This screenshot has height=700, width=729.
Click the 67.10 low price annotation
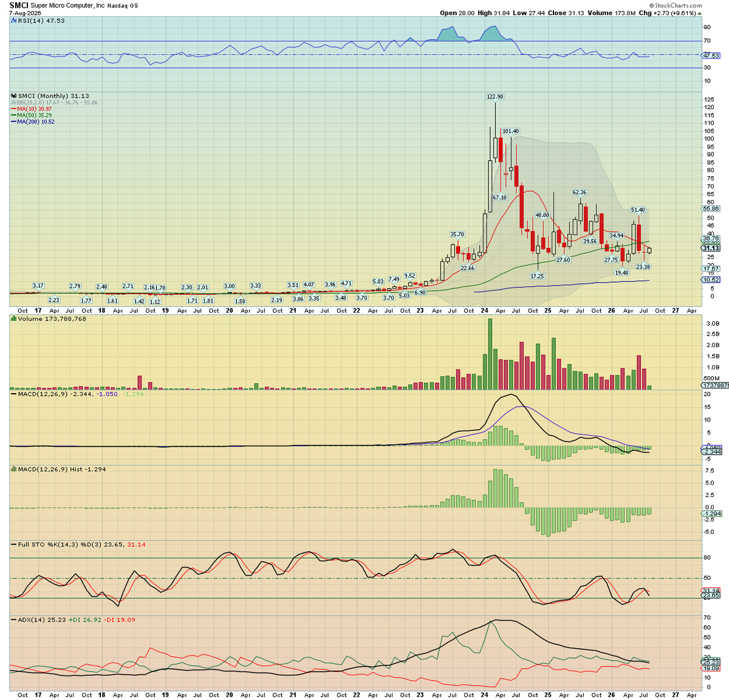(x=499, y=197)
